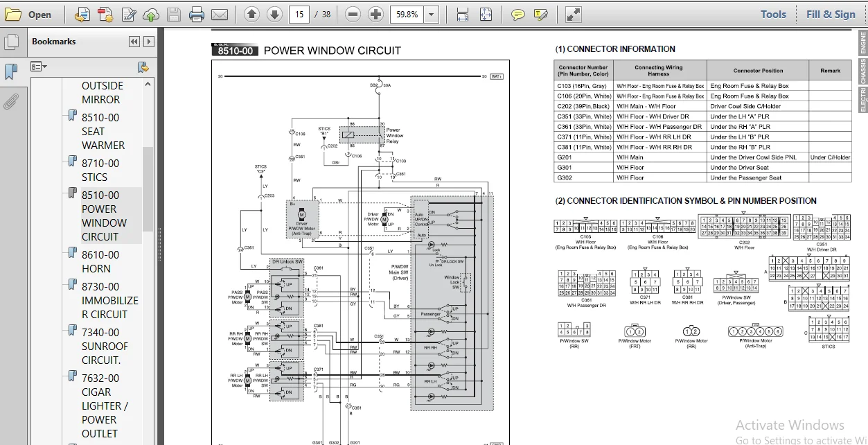Image resolution: width=868 pixels, height=445 pixels.
Task: Collapse the Bookmarks panel double-arrow button
Action: pyautogui.click(x=134, y=42)
